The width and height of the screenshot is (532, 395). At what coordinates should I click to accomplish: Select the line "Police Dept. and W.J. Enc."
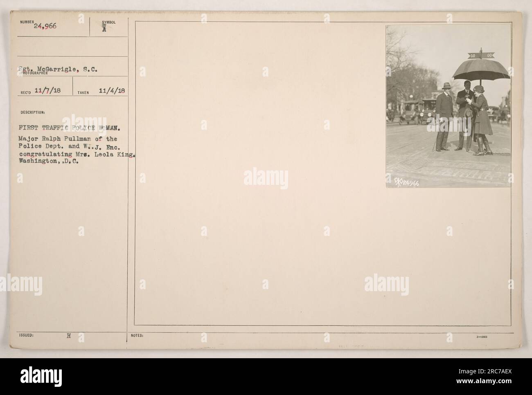[69, 147]
